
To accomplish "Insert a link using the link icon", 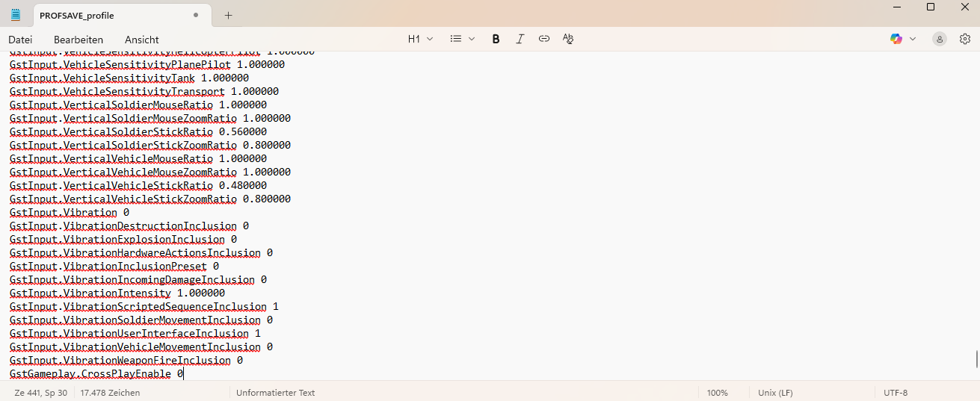I will [544, 39].
